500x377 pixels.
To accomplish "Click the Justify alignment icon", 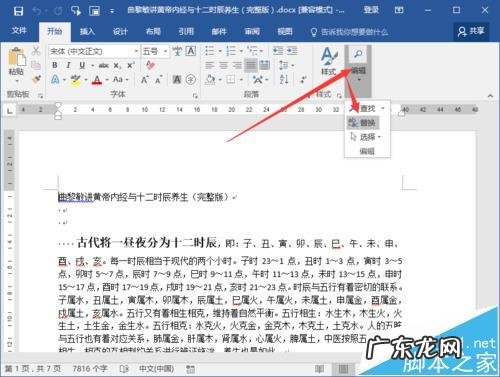I will pyautogui.click(x=251, y=65).
